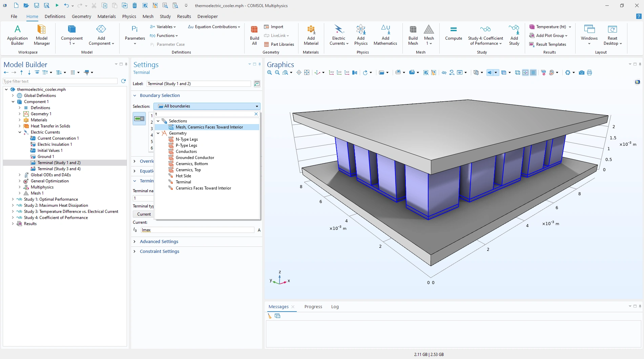Viewport: 644px width, 359px height.
Task: Click the Result Templates button
Action: 548,44
